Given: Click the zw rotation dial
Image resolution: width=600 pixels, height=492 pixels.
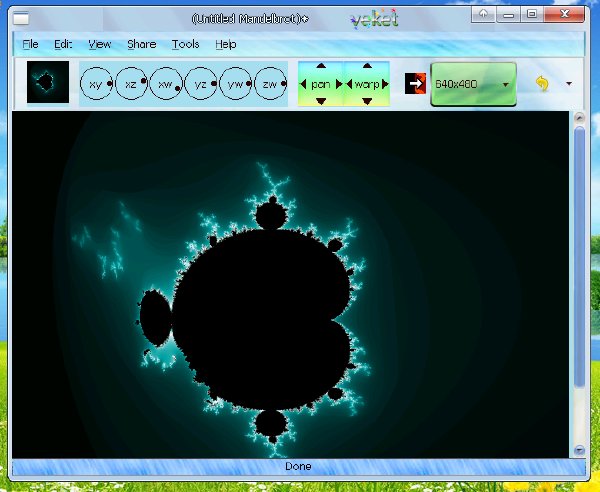Looking at the screenshot, I should tap(271, 83).
